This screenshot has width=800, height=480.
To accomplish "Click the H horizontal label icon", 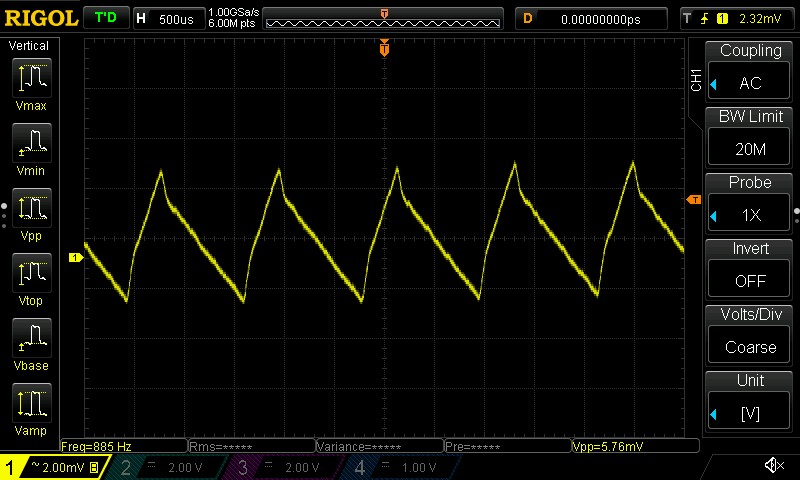I will point(141,19).
